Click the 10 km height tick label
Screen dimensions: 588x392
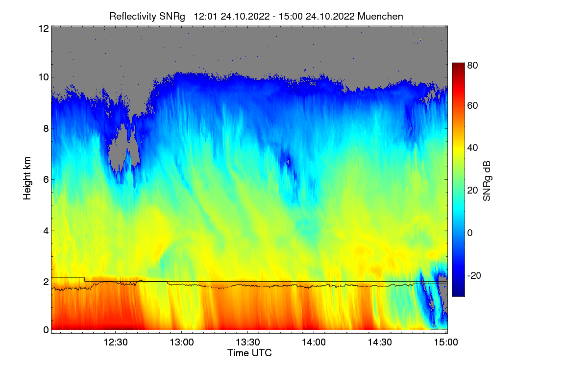pyautogui.click(x=43, y=77)
